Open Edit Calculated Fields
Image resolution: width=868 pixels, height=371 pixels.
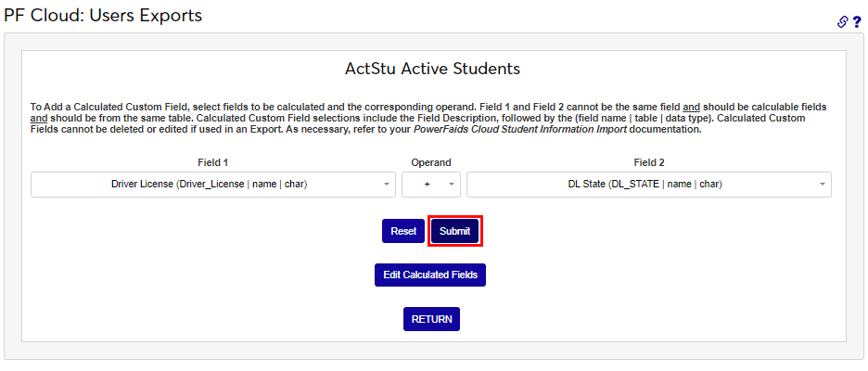[429, 275]
